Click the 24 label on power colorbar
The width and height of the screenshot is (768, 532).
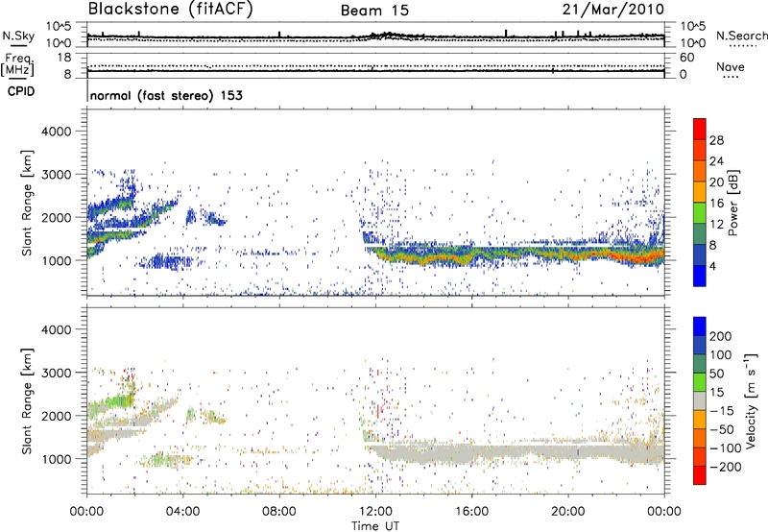point(716,161)
